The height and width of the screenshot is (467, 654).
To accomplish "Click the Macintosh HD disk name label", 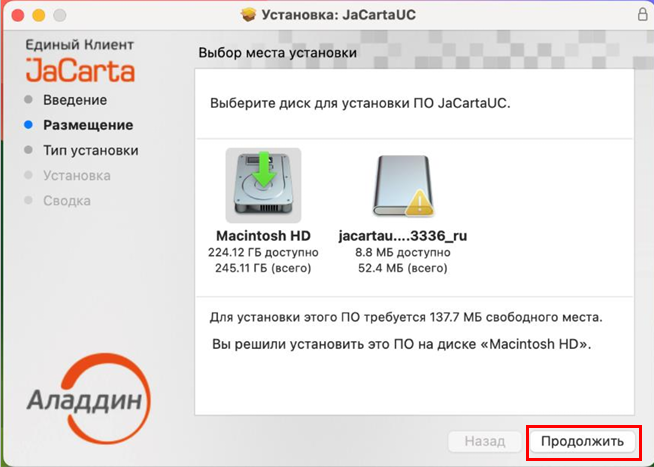I will [x=263, y=236].
